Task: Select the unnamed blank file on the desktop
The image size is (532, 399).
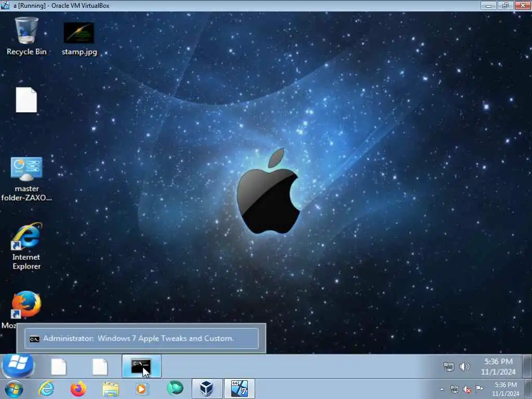Action: pyautogui.click(x=26, y=100)
